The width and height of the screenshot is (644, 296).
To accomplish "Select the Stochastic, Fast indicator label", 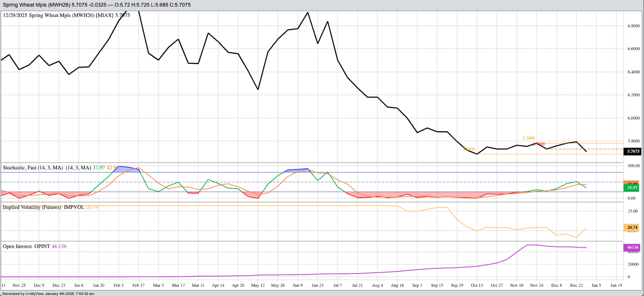I will 33,168.
